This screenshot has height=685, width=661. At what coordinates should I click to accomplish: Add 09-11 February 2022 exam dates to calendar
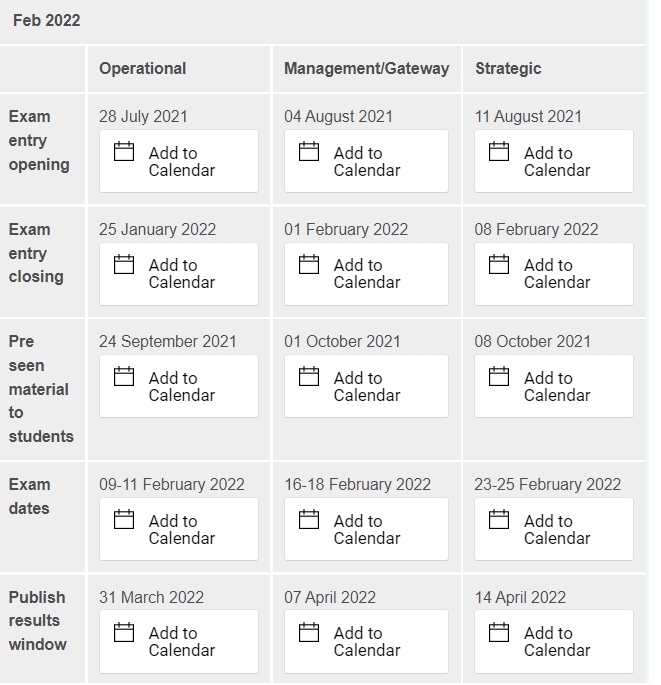(179, 529)
